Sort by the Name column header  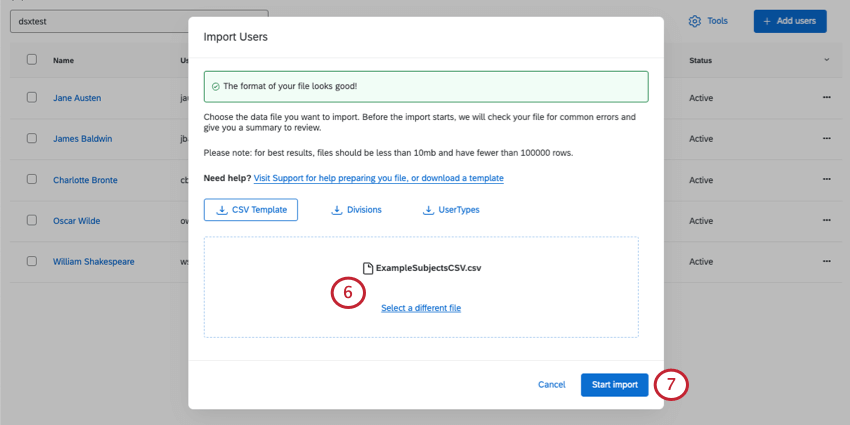64,61
